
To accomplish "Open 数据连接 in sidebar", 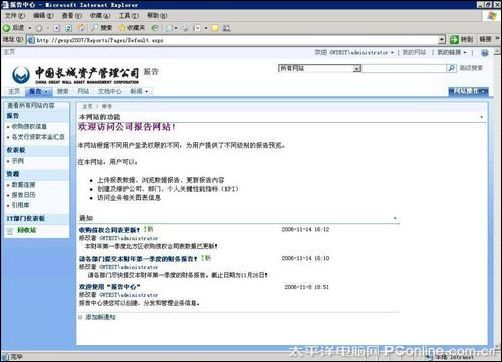I will coord(23,185).
